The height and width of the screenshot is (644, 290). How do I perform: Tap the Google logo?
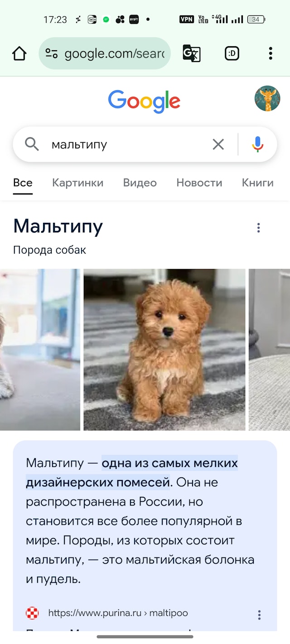coord(145,101)
